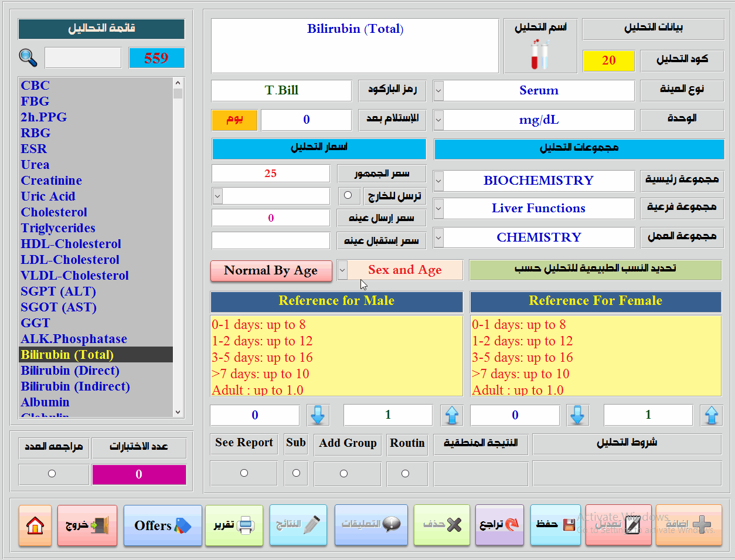The height and width of the screenshot is (560, 735).
Task: Choose Bilirubin (Direct) in the test list
Action: (x=70, y=371)
